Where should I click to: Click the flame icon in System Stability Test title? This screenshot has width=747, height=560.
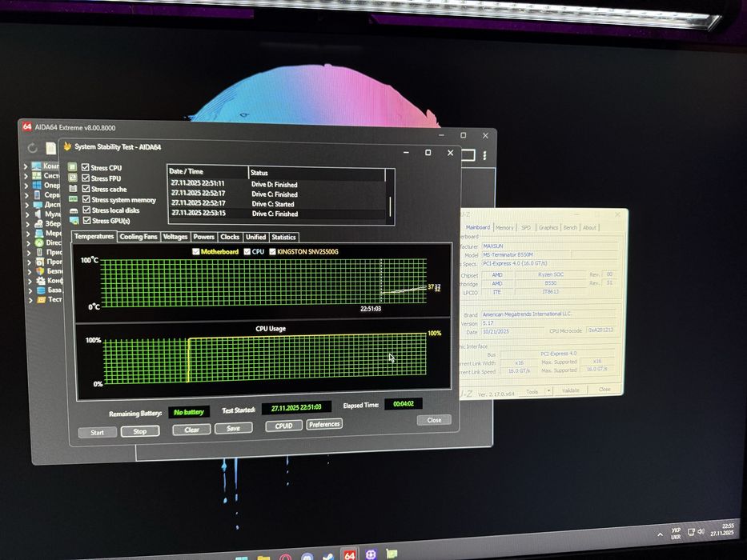[67, 146]
